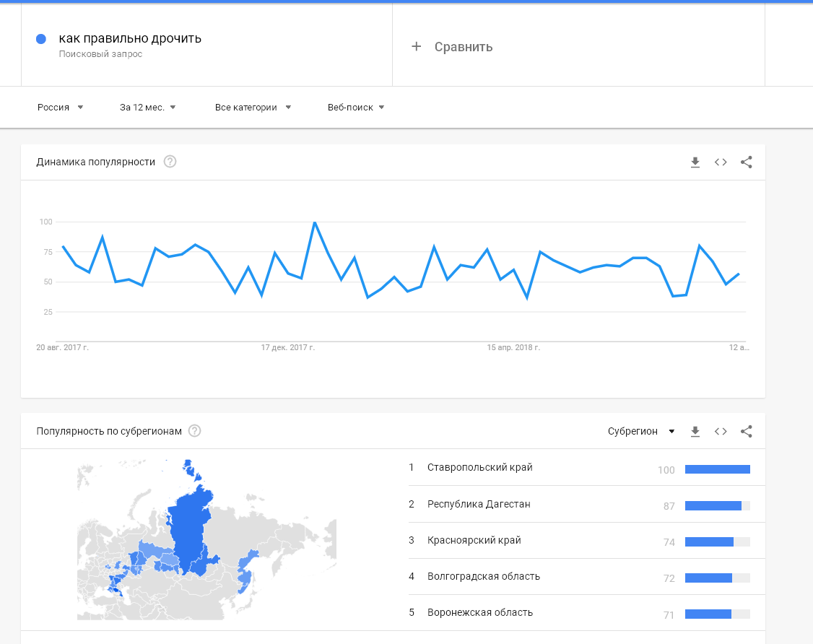This screenshot has height=644, width=813.
Task: Open the За 12 мес. time range dropdown
Action: coord(148,108)
